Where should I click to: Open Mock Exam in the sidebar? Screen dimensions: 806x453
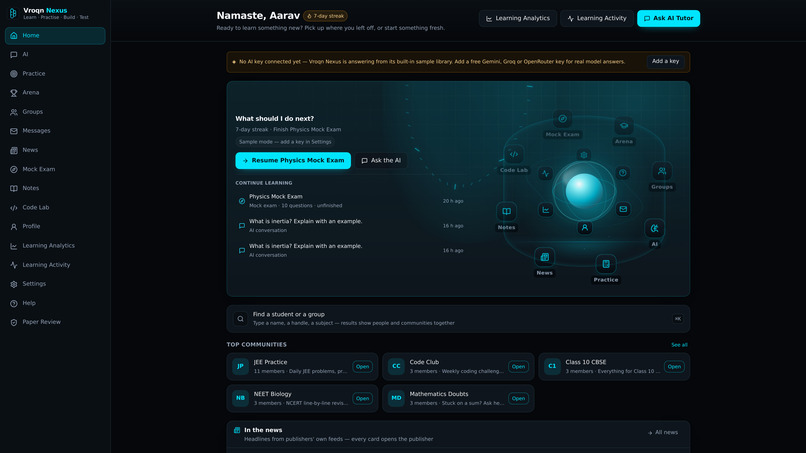[55, 169]
